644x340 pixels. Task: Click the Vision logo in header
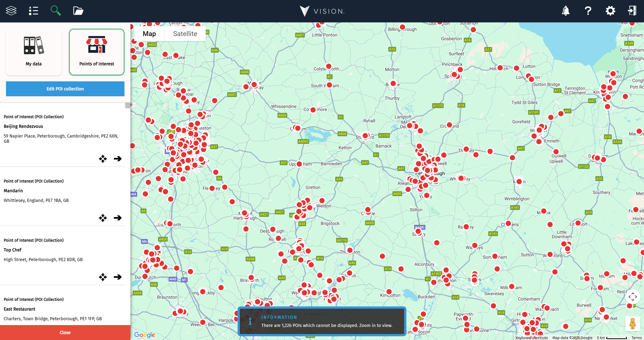[322, 11]
